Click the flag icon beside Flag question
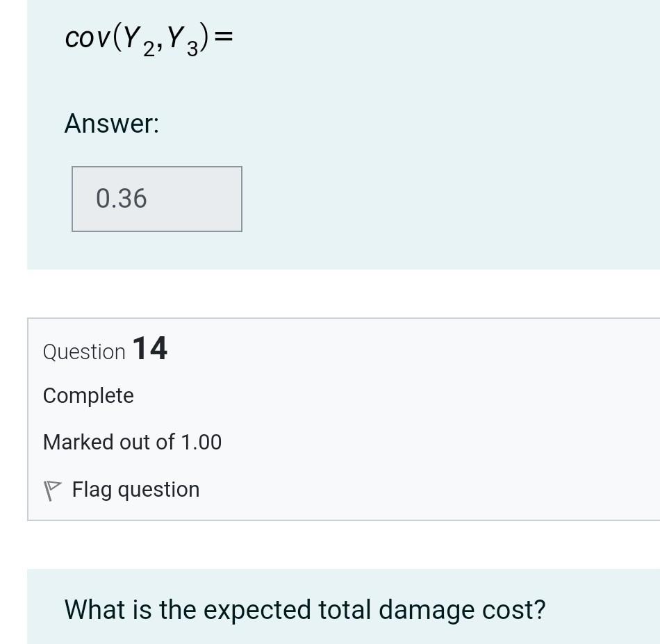The image size is (660, 644). [51, 490]
